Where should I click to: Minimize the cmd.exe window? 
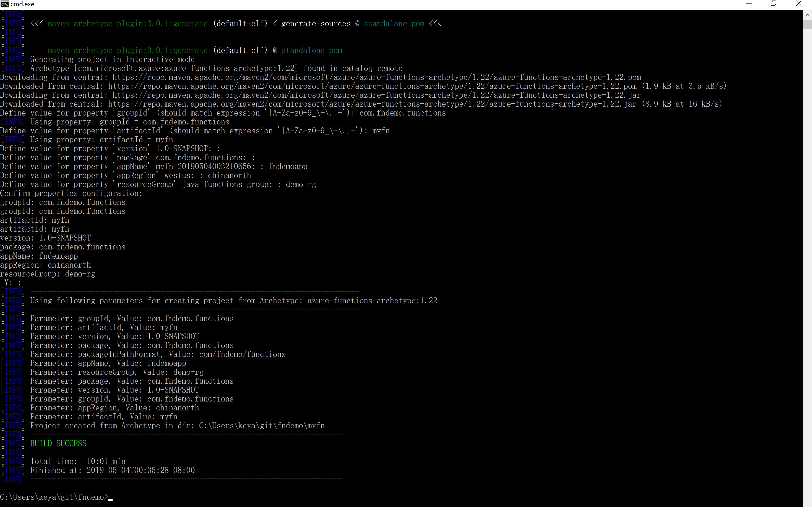point(749,4)
